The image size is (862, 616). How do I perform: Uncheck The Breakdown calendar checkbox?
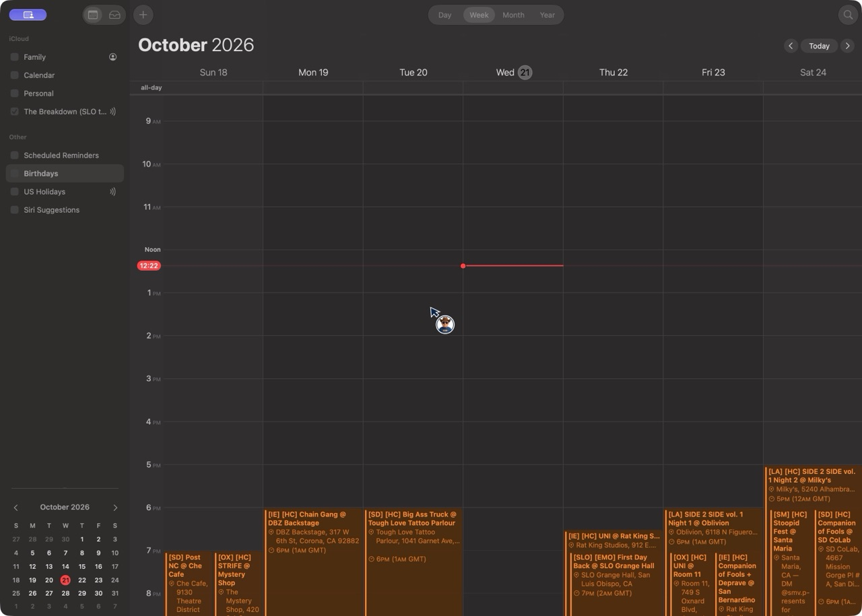[x=14, y=112]
